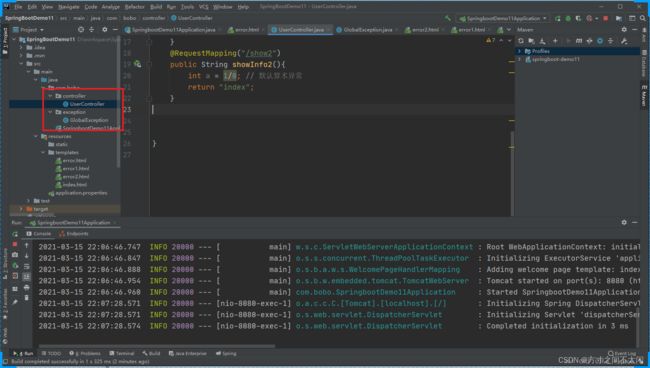
Task: Start debugging with the green bug icon
Action: click(568, 18)
